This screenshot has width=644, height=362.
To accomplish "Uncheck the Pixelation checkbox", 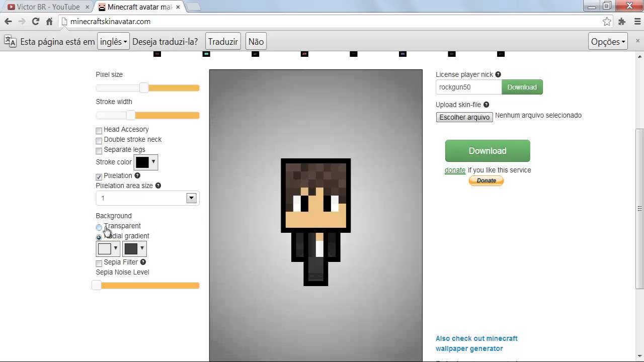I will point(99,176).
